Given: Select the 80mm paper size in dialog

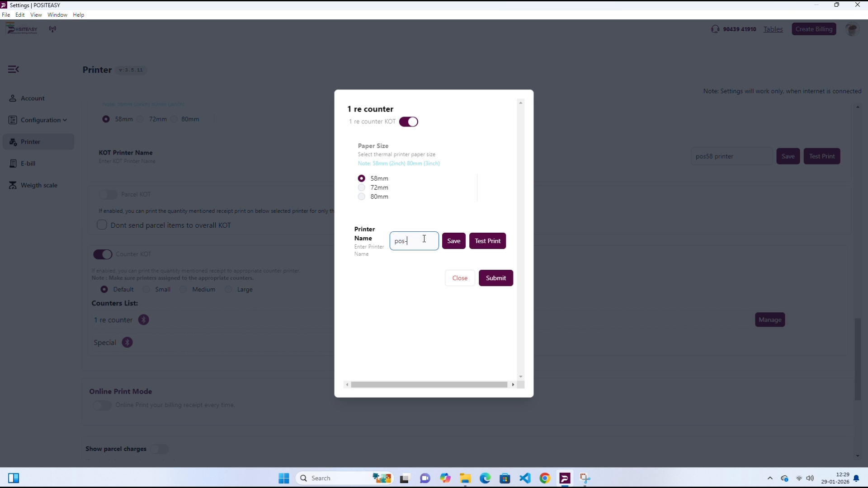Looking at the screenshot, I should tap(362, 197).
